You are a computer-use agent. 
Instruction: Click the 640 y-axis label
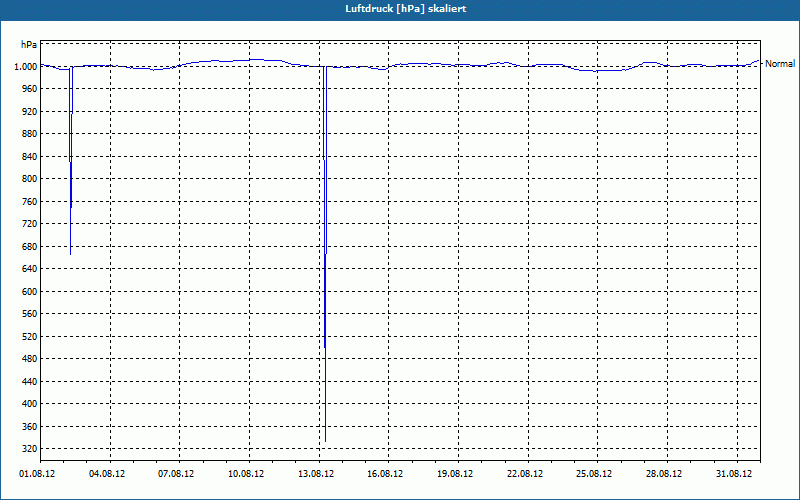click(x=29, y=268)
